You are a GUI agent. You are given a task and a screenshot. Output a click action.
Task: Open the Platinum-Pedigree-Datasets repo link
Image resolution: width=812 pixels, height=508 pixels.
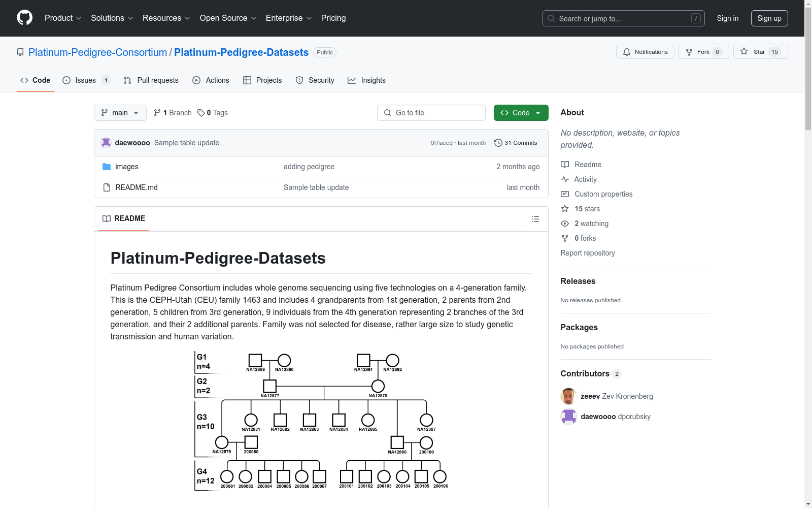click(x=241, y=52)
